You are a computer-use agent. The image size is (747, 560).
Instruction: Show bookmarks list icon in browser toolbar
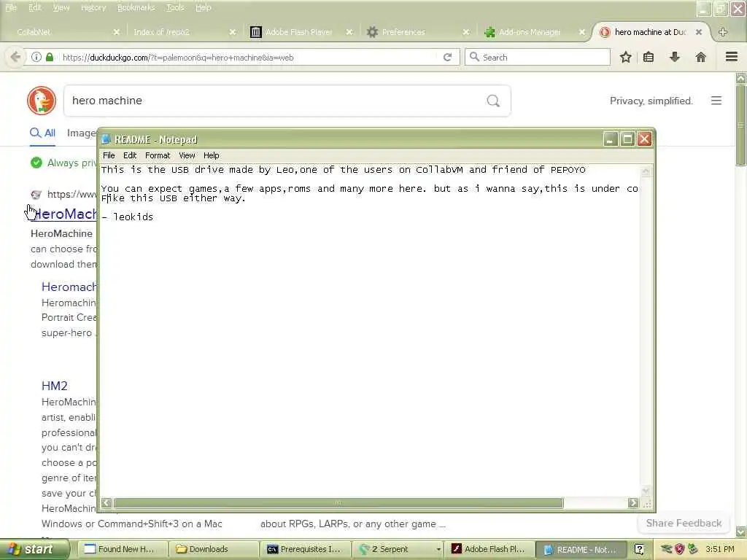(x=649, y=57)
